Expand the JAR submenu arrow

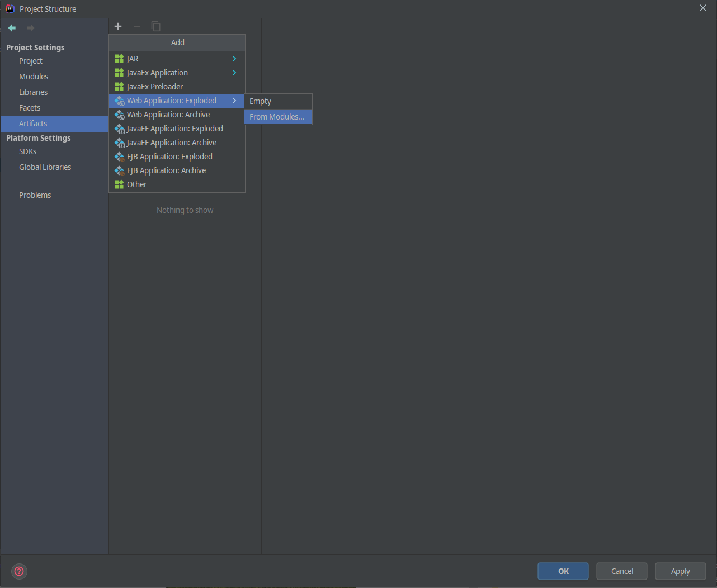tap(234, 59)
